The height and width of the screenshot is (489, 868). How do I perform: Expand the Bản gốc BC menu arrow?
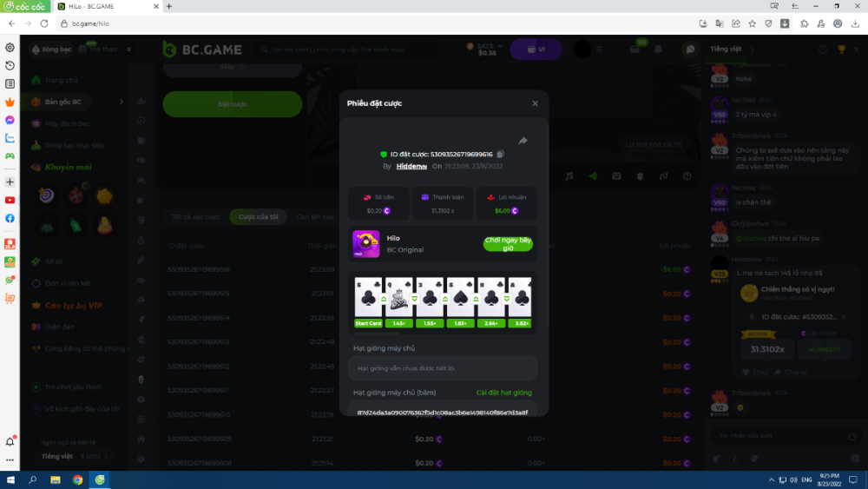coord(121,102)
